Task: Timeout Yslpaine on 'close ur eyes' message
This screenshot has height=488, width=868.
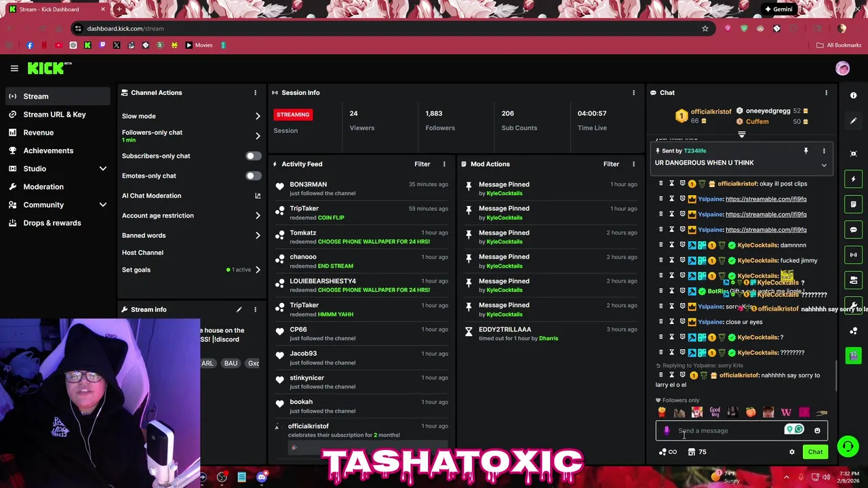Action: (x=671, y=322)
